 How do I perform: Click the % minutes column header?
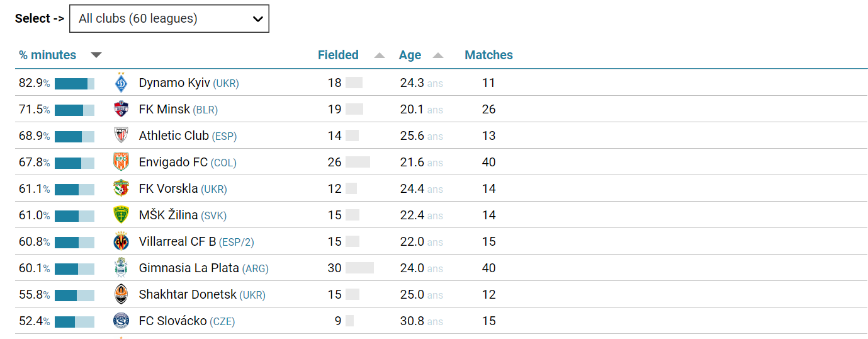(47, 55)
